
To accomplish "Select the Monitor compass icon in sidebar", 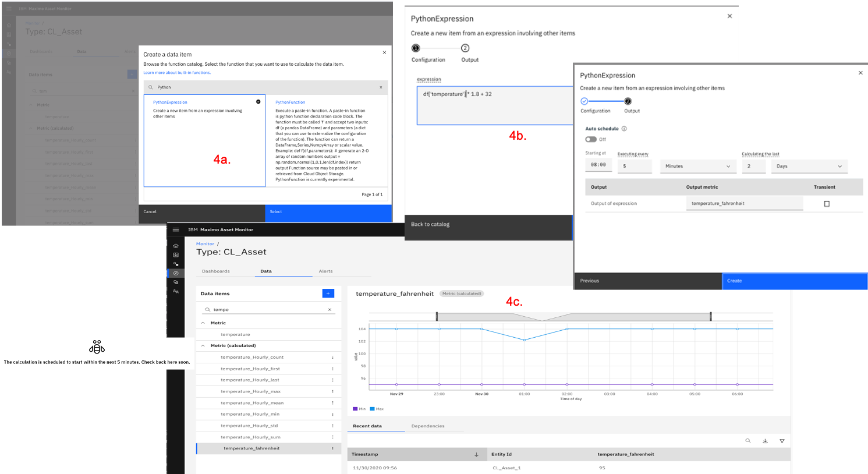I will click(176, 273).
